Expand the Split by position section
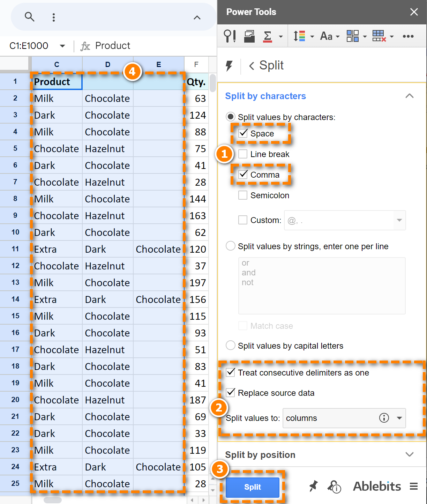This screenshot has height=504, width=427. [x=410, y=455]
